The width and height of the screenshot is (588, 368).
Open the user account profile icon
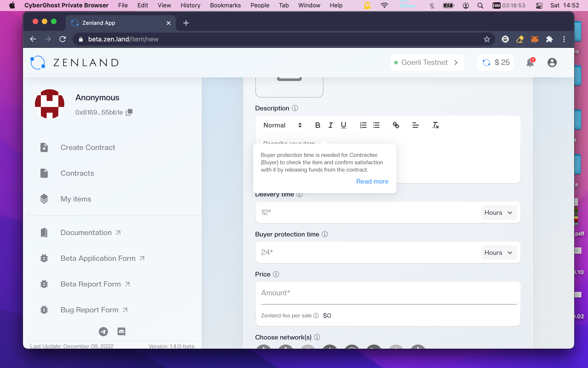[x=552, y=63]
